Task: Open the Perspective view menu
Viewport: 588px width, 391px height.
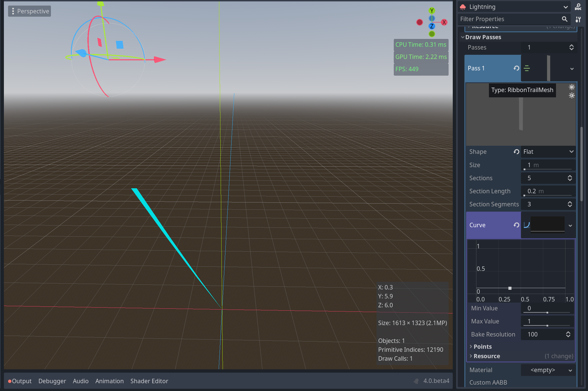Action: pyautogui.click(x=29, y=11)
